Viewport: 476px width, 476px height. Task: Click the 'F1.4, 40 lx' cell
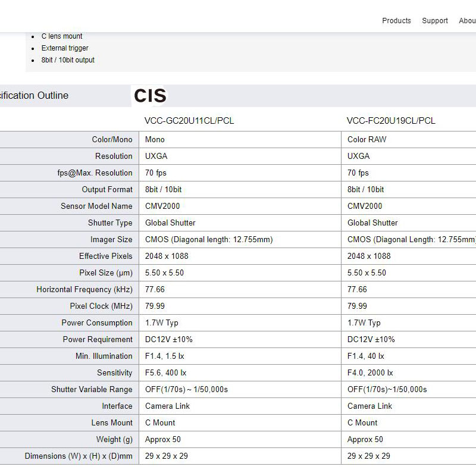click(x=366, y=356)
